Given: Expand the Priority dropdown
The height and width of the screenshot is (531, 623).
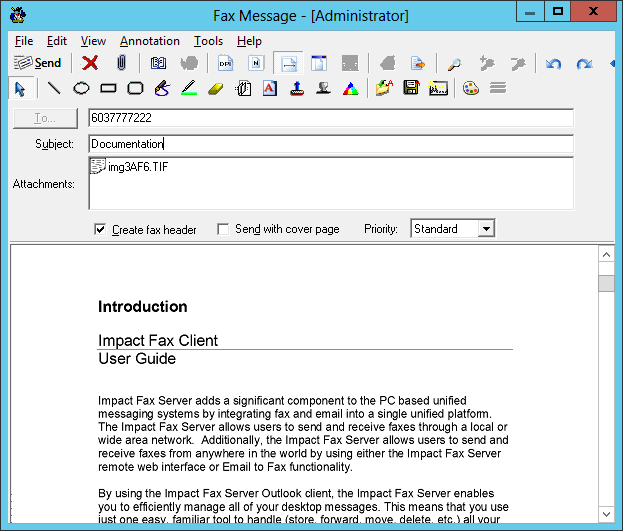Looking at the screenshot, I should (485, 229).
